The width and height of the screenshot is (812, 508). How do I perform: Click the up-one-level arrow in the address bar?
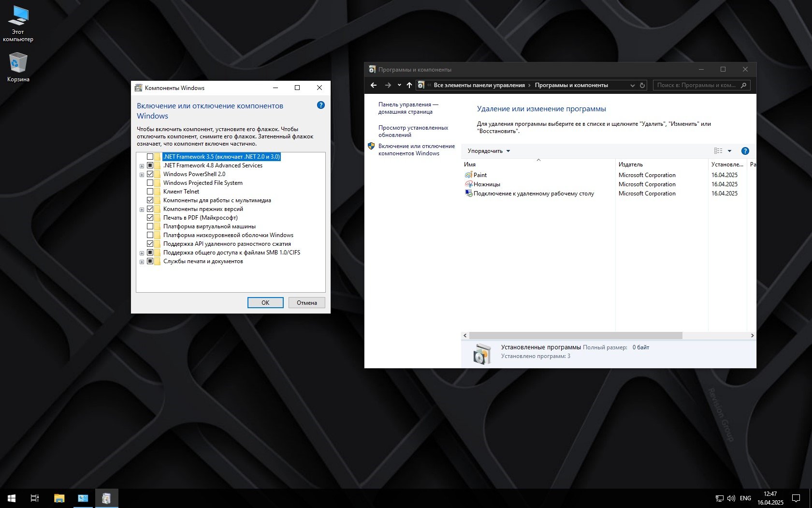coord(409,85)
